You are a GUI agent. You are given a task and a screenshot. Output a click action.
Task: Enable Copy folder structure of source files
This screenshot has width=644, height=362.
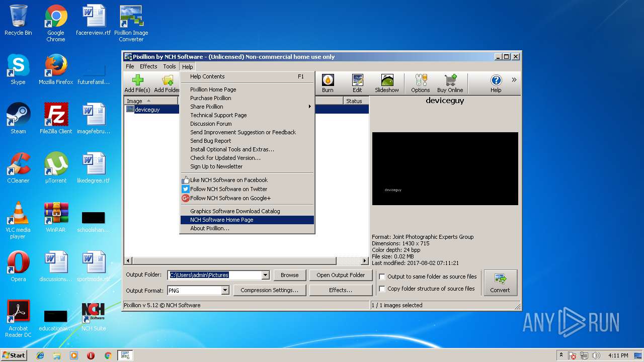(x=382, y=289)
